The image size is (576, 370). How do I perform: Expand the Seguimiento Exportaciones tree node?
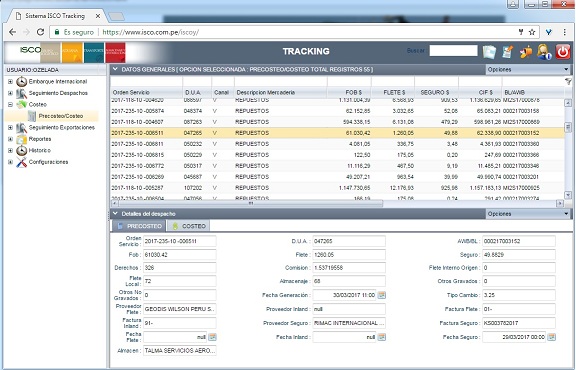[x=10, y=128]
